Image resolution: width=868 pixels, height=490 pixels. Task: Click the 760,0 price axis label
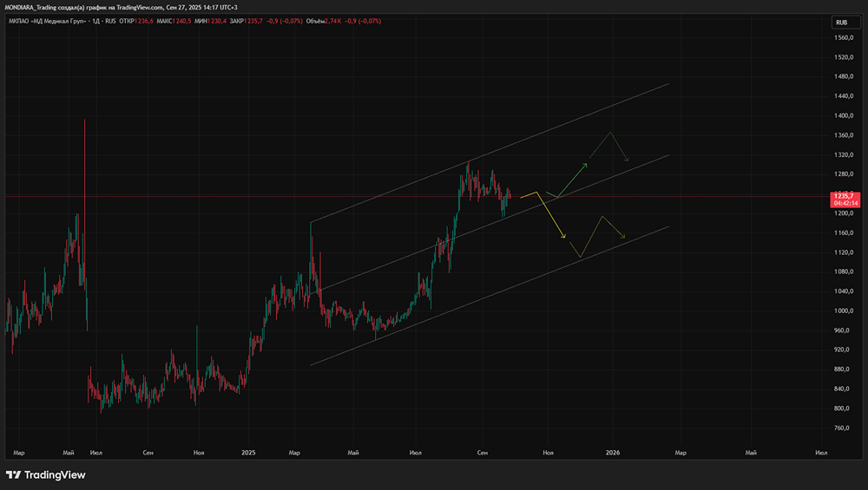pyautogui.click(x=842, y=428)
